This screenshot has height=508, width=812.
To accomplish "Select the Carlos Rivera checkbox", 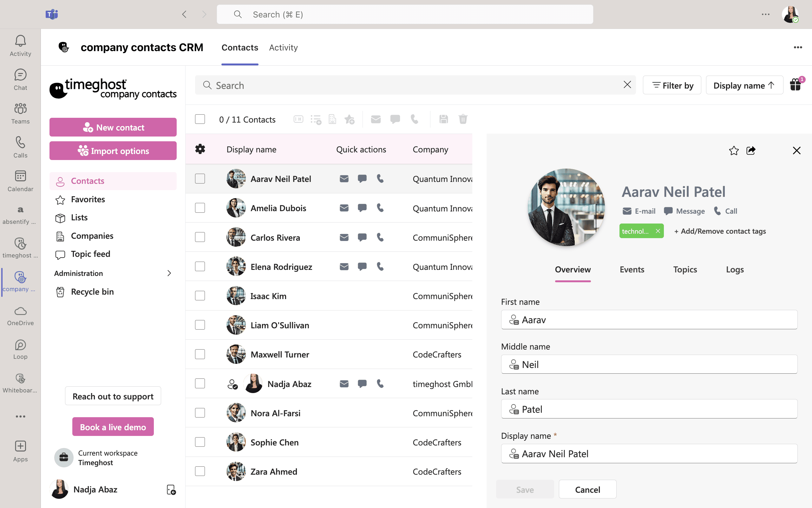I will [x=200, y=237].
